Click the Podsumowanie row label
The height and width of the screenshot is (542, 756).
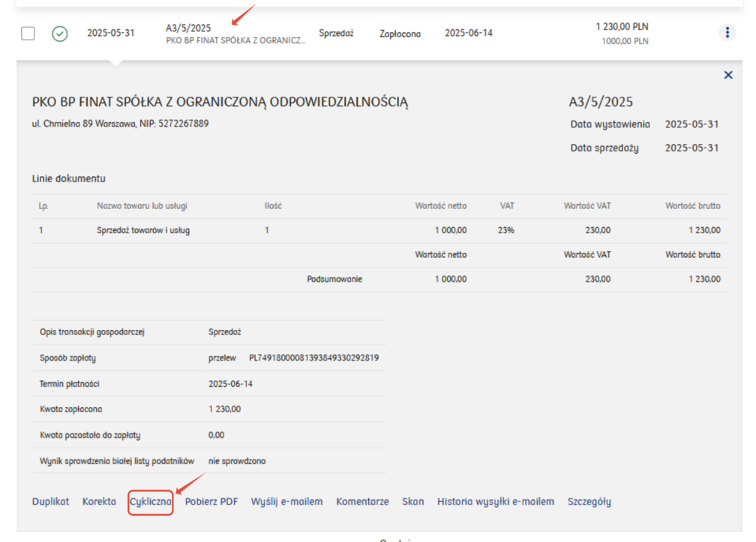pos(334,279)
